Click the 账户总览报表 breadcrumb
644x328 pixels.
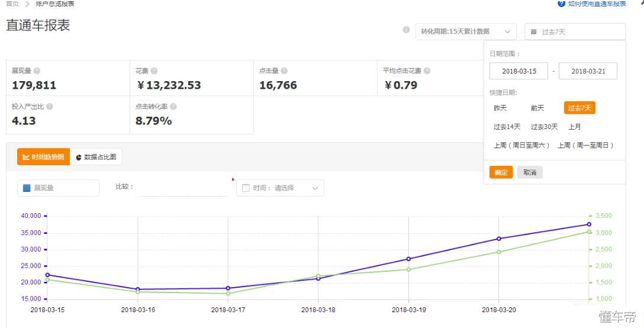55,4
